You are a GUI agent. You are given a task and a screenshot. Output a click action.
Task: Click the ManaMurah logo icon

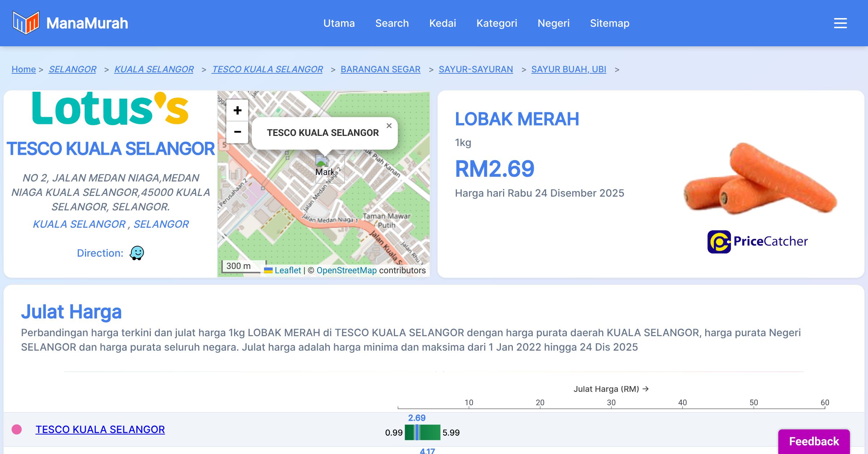(x=26, y=23)
